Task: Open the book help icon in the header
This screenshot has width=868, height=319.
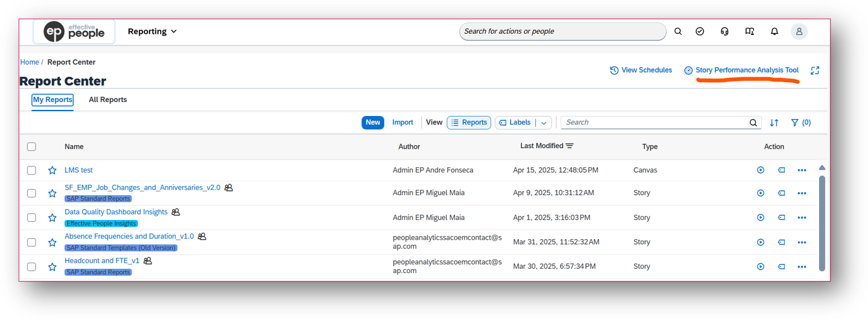Action: coord(750,31)
